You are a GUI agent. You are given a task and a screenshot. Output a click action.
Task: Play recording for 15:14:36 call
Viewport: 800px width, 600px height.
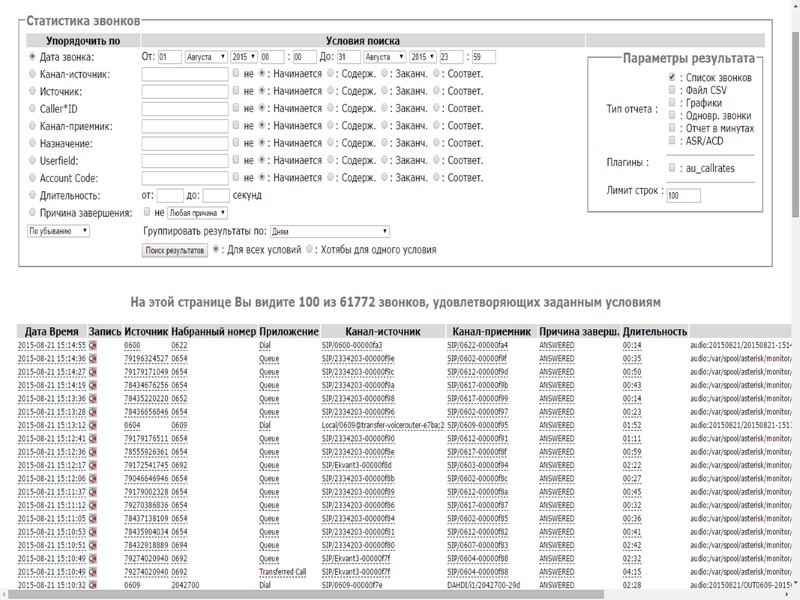(93, 359)
